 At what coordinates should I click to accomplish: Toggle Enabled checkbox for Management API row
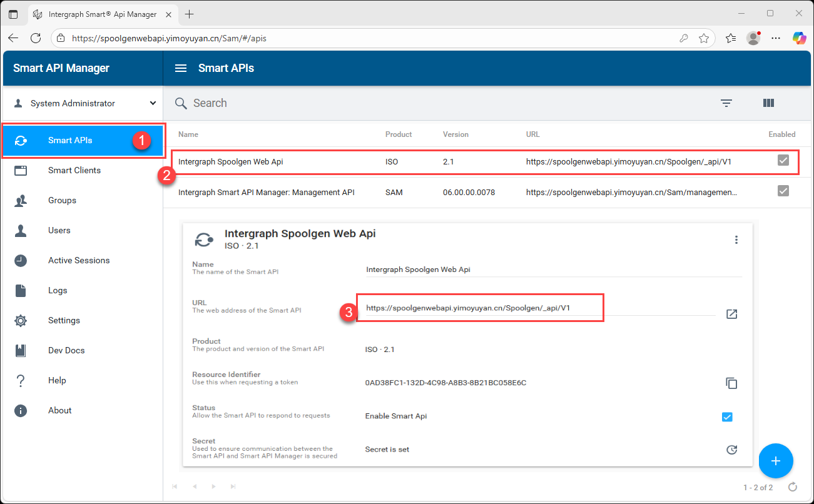click(x=783, y=191)
